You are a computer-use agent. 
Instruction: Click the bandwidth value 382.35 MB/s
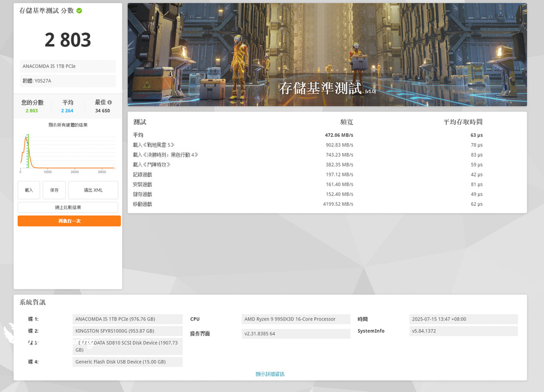(x=339, y=165)
